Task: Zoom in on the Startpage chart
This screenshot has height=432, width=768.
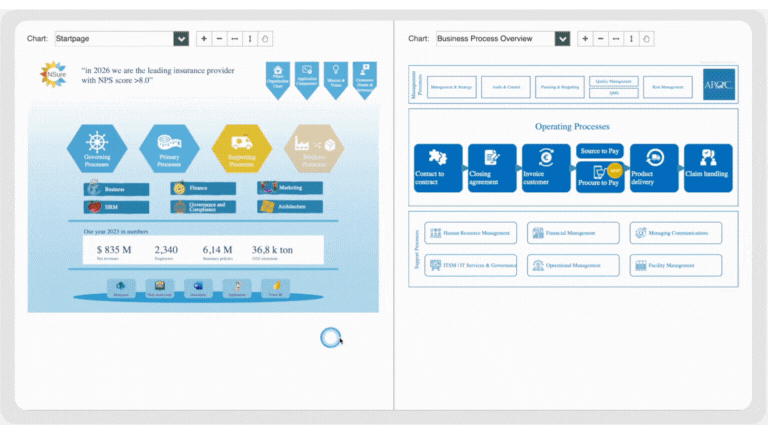Action: (204, 39)
